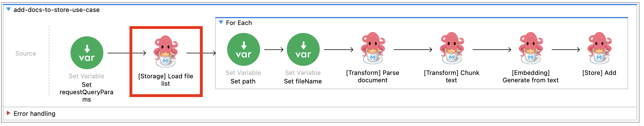Click the '[Transform] Parse document' label
The image size is (644, 126).
tap(373, 76)
